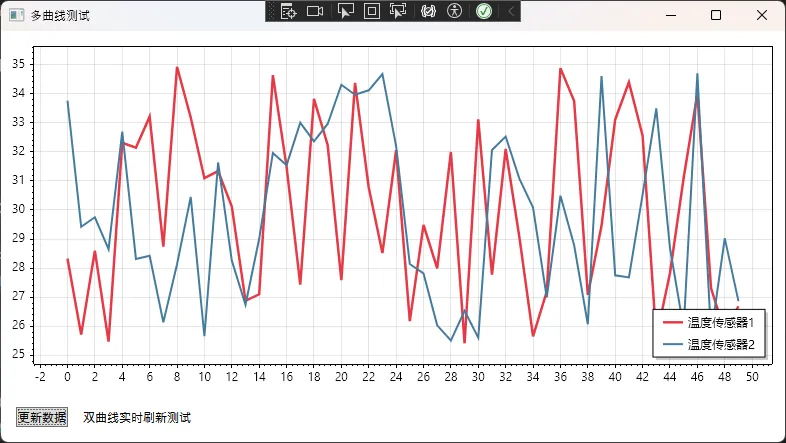Click the 温度传感器2 legend entry
The image size is (786, 443).
coord(720,344)
